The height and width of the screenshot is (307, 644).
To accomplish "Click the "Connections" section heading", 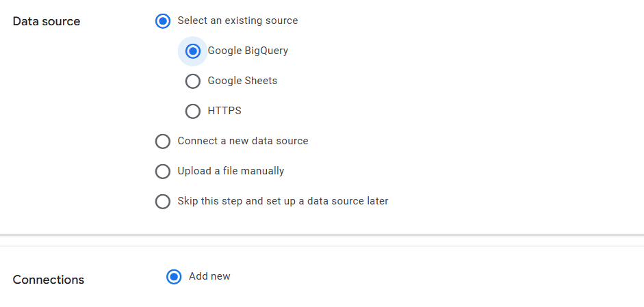I will (x=49, y=280).
